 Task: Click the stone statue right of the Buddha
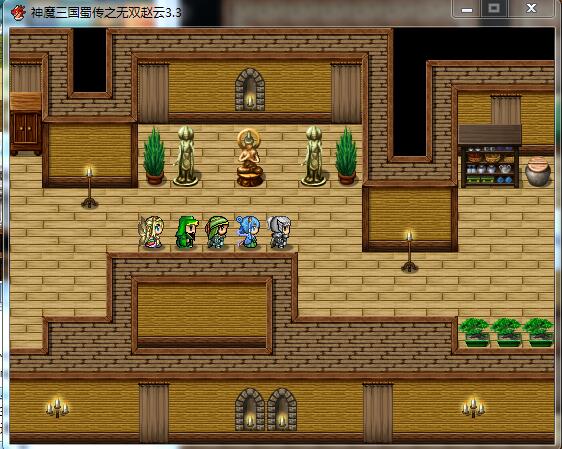[314, 156]
